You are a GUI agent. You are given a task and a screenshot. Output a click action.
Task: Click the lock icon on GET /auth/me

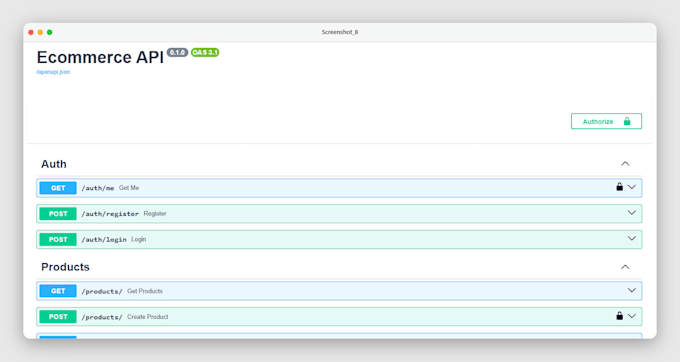[x=619, y=187]
